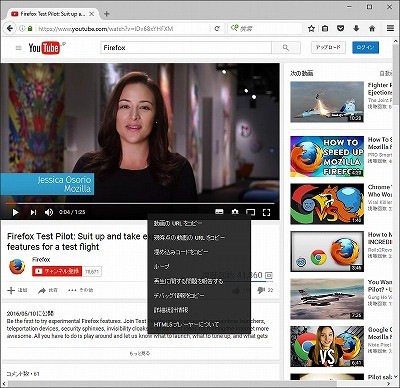Open thumbnail with Chrome and Firefox logos in frame
The image size is (400, 388).
[x=327, y=251]
